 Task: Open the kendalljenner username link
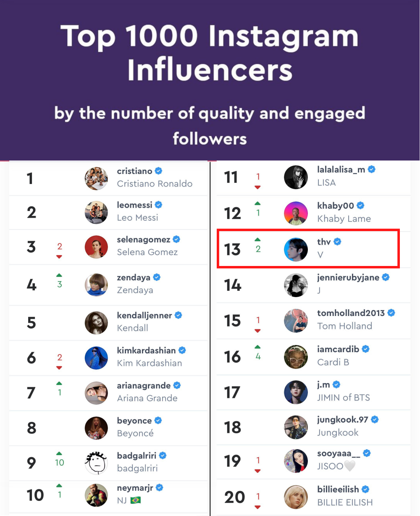pos(144,316)
